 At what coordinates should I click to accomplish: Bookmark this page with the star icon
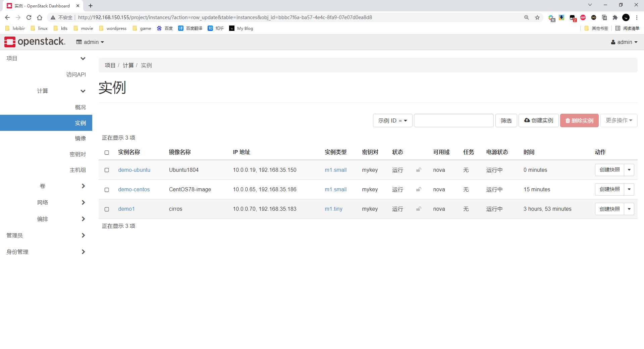[x=537, y=17]
